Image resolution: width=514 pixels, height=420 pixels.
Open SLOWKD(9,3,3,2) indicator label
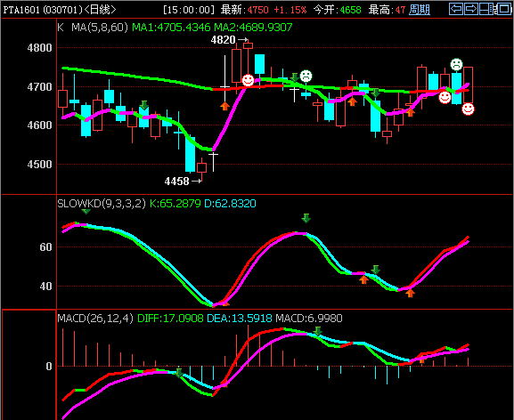[102, 204]
